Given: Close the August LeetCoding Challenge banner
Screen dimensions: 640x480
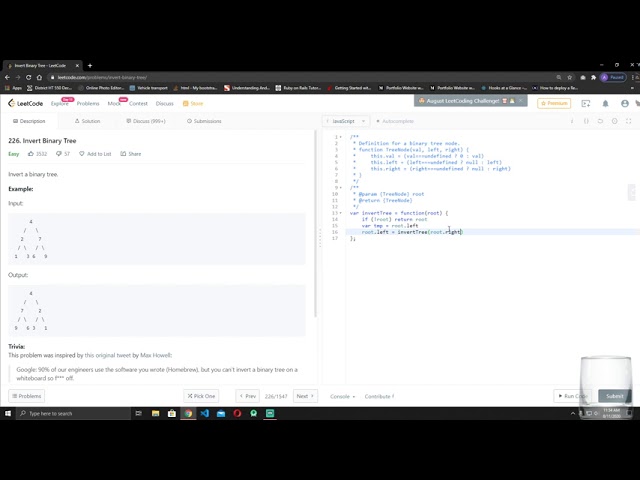Looking at the screenshot, I should coord(520,100).
